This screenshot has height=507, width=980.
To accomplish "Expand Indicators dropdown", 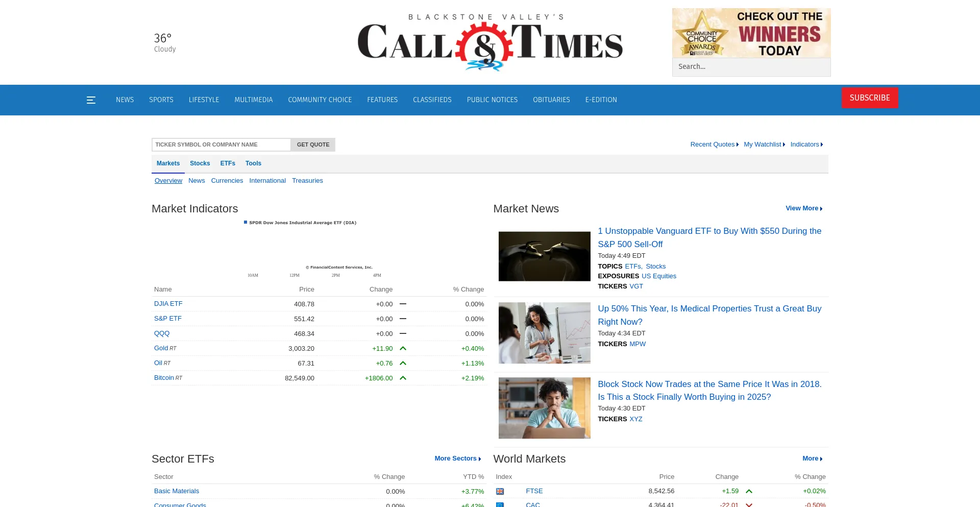I will (x=806, y=144).
